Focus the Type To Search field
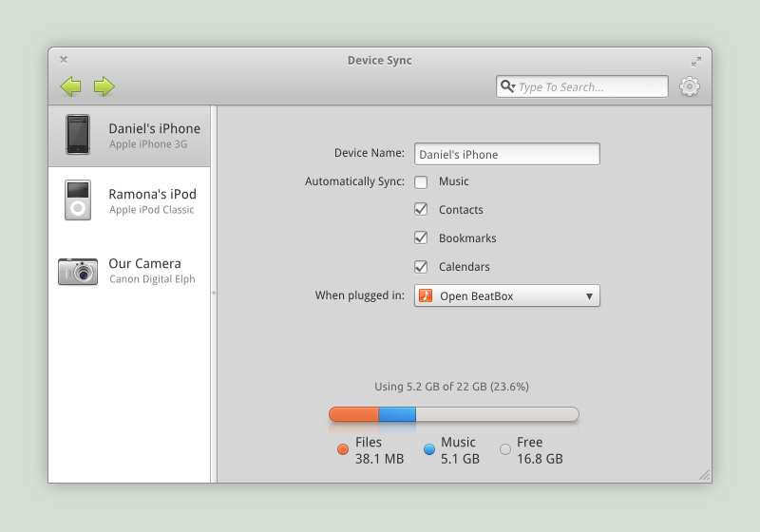The image size is (760, 532). point(582,86)
